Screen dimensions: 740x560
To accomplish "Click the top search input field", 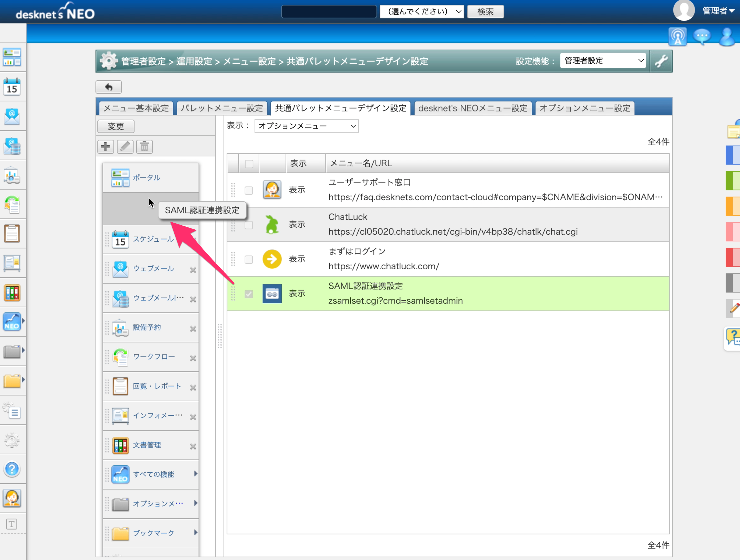I will pyautogui.click(x=329, y=11).
